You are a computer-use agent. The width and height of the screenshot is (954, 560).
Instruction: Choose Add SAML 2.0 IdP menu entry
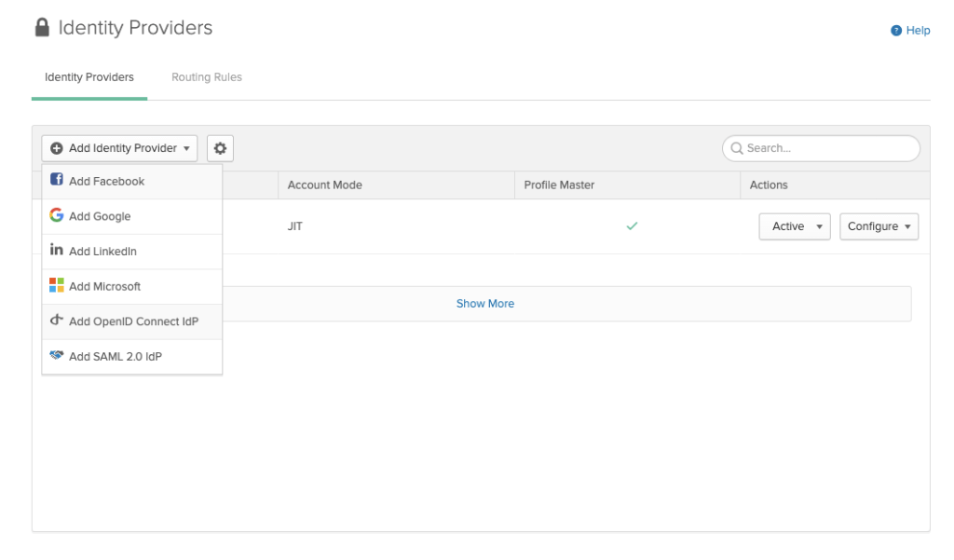116,356
